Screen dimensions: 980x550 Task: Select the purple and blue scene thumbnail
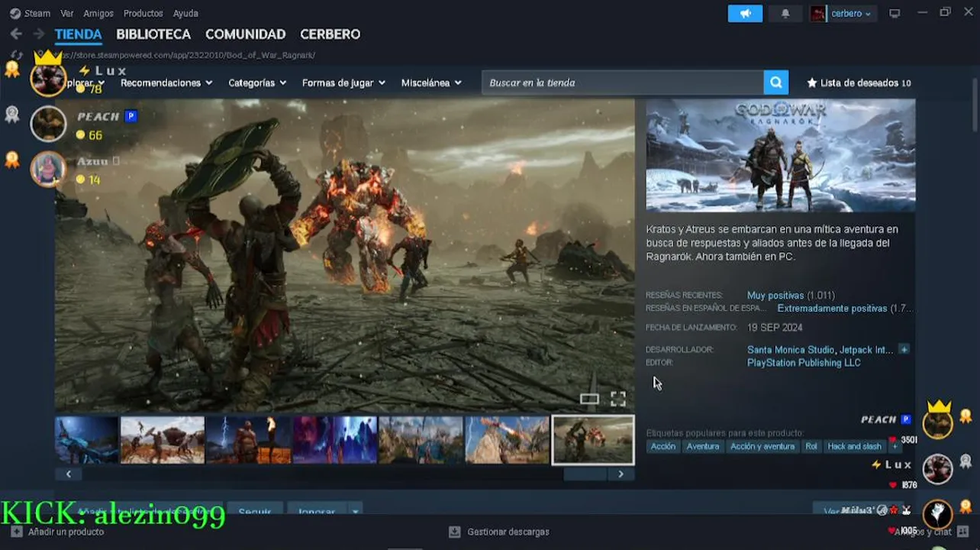tap(335, 440)
